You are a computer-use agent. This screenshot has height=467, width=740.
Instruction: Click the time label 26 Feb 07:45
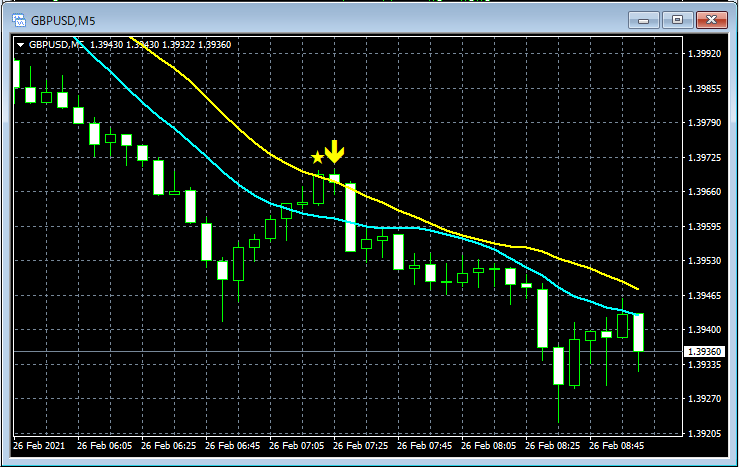click(424, 445)
